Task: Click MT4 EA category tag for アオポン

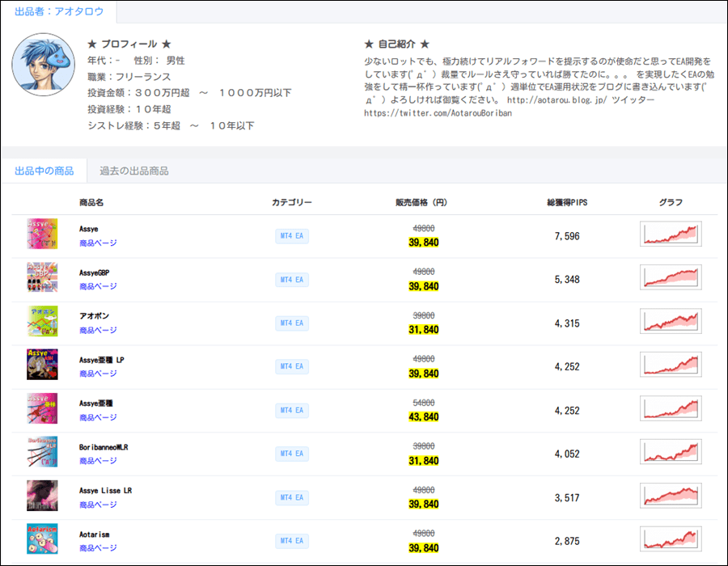Action: point(292,323)
